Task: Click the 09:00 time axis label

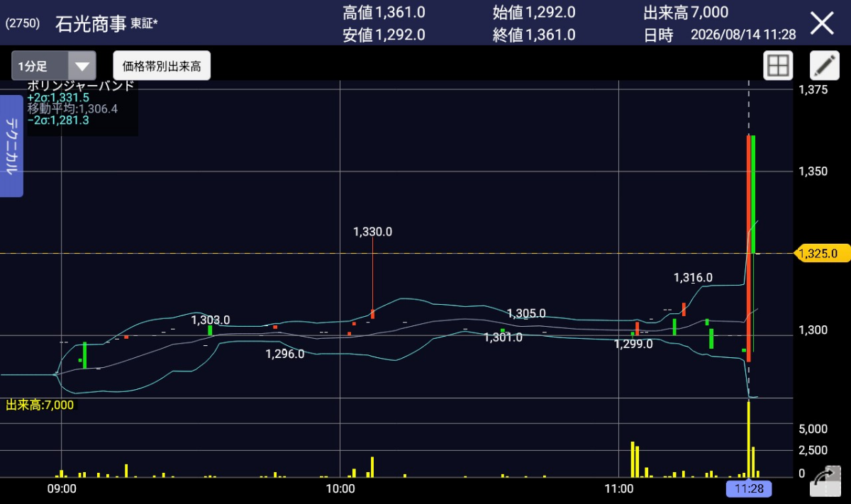Action: point(62,489)
